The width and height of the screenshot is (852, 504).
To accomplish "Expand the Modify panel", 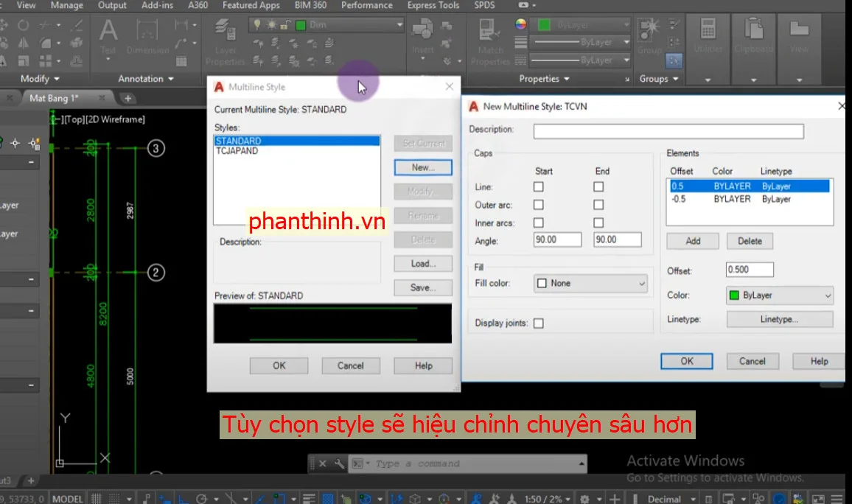I will coord(41,79).
